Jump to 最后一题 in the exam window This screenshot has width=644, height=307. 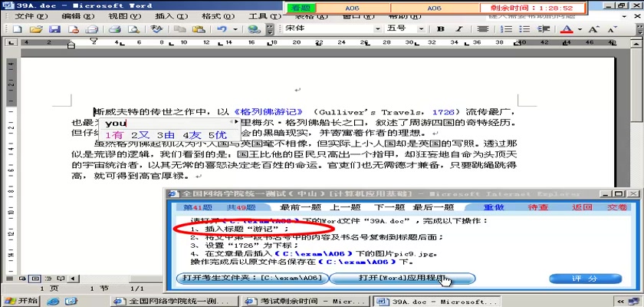tap(433, 207)
